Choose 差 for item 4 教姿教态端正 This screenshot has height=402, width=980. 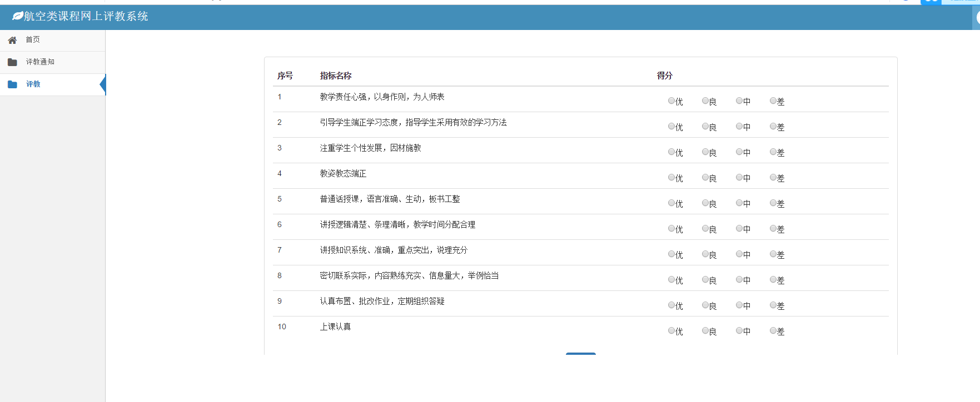coord(773,178)
